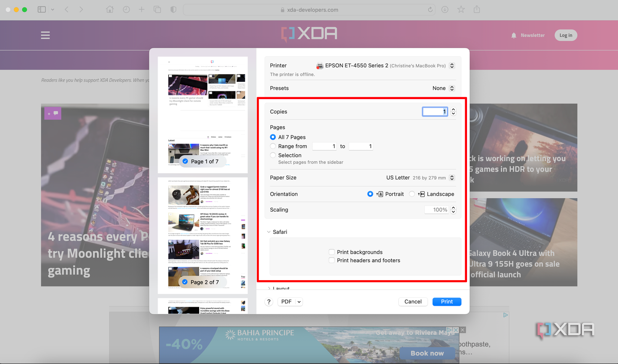618x364 pixels.
Task: Click the Scaling stepper arrows
Action: 453,210
